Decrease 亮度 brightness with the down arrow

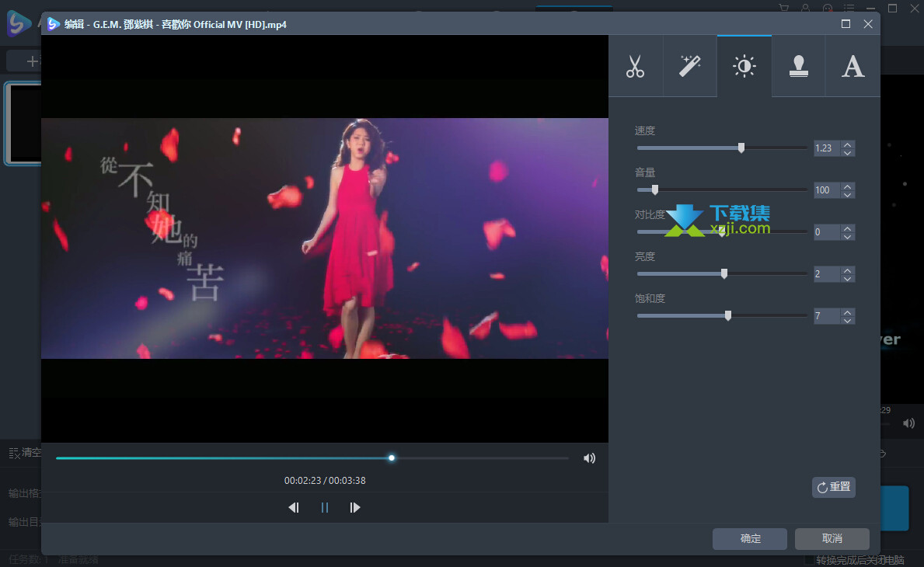[847, 278]
